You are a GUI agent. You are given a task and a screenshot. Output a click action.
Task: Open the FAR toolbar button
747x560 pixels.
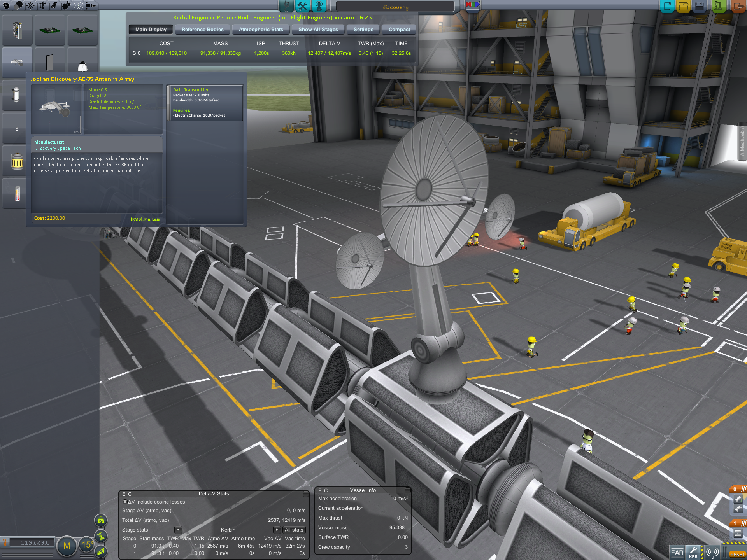pyautogui.click(x=677, y=552)
